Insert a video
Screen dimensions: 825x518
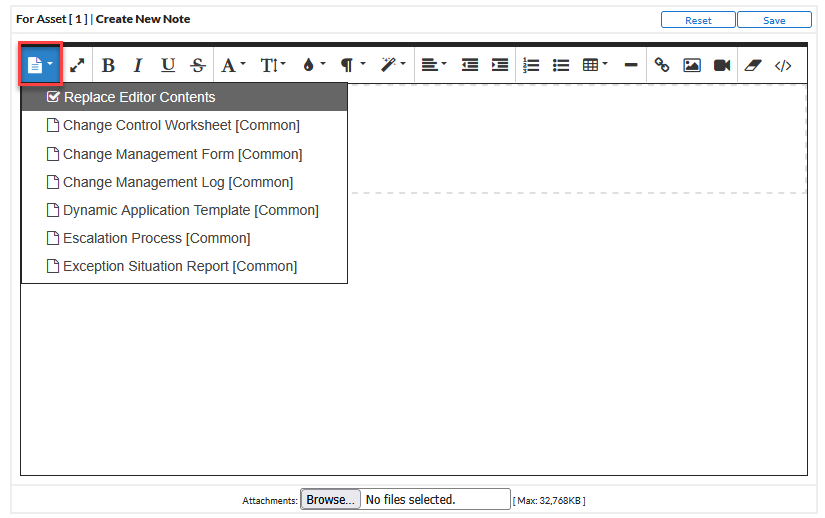(721, 65)
